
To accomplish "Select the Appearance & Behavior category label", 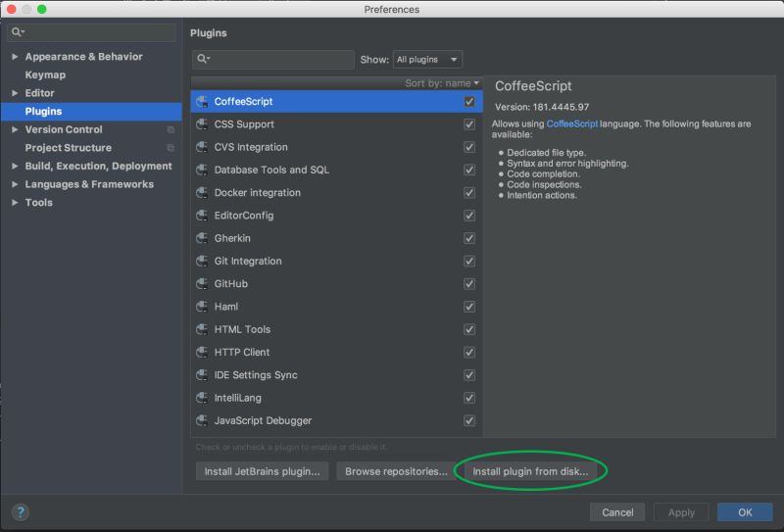I will (x=84, y=57).
